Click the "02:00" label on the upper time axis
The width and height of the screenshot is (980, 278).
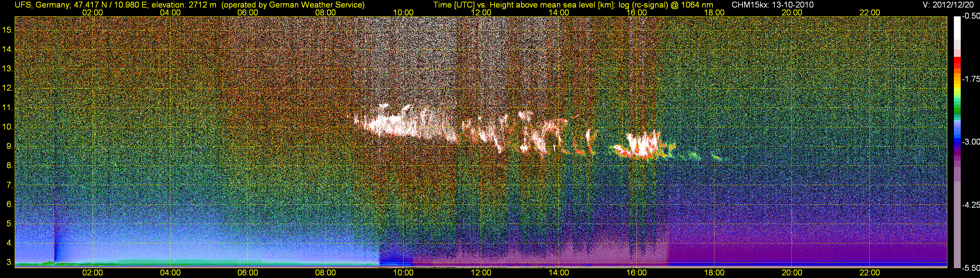pos(92,12)
